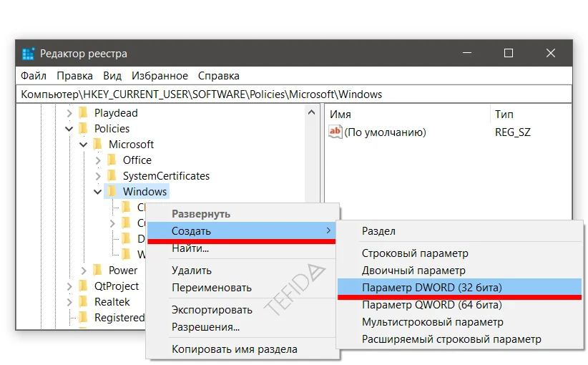Viewport: 588px width, 365px height.
Task: Choose Найти... in context menu
Action: (x=243, y=249)
